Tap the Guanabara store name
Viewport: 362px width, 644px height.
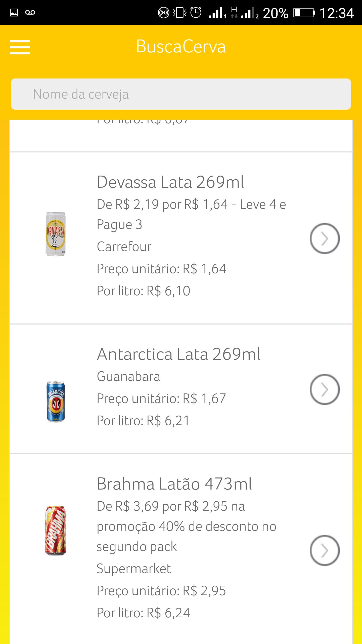pyautogui.click(x=128, y=377)
